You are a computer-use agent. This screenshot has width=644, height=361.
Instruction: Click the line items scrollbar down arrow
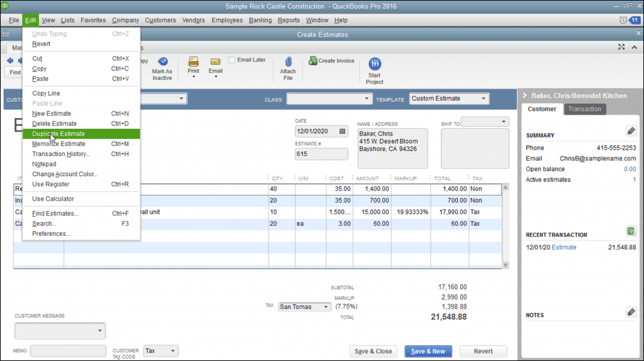tap(506, 265)
